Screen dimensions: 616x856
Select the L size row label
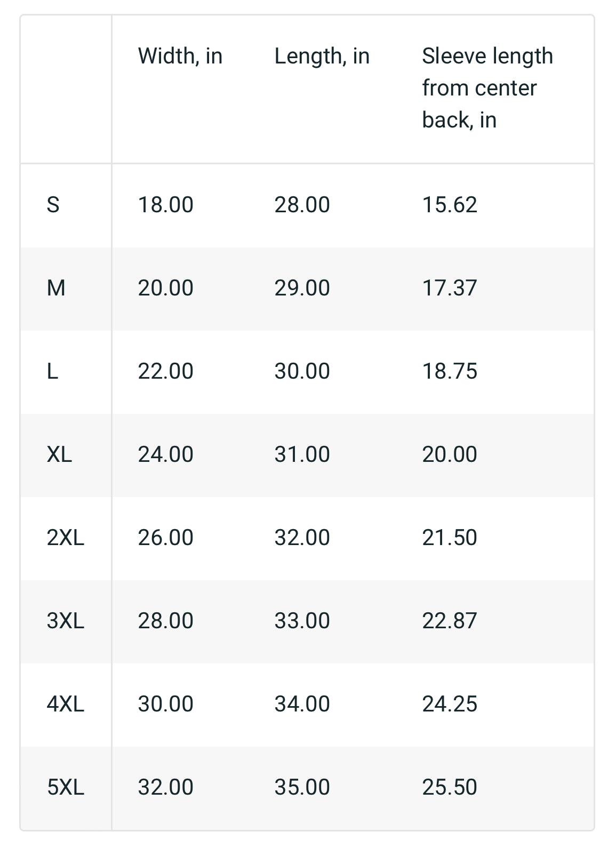coord(52,371)
